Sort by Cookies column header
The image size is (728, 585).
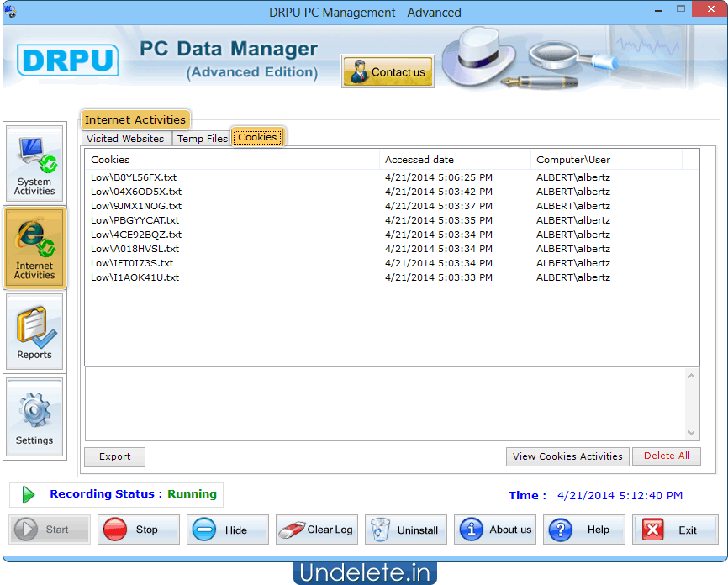pyautogui.click(x=232, y=160)
